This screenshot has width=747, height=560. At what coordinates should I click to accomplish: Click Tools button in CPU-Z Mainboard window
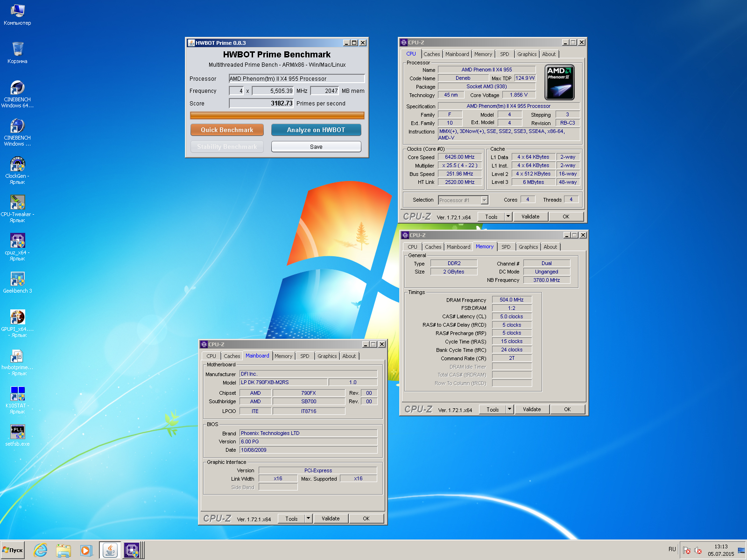click(x=291, y=518)
